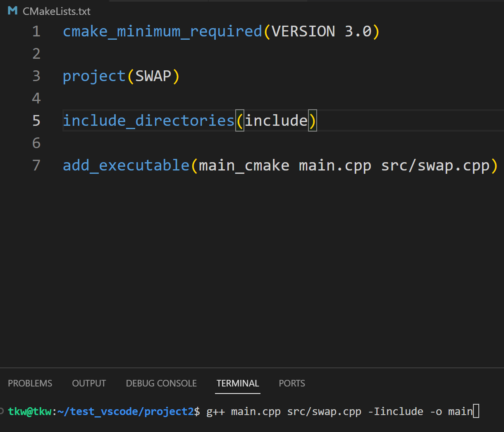This screenshot has width=504, height=432.
Task: Select the TERMINAL panel tab
Action: click(x=238, y=383)
